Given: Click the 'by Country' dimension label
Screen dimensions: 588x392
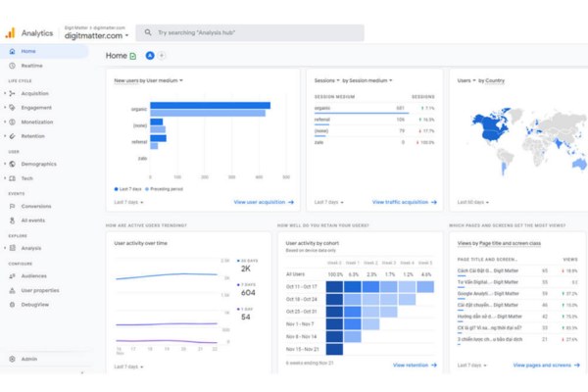Looking at the screenshot, I should point(491,80).
